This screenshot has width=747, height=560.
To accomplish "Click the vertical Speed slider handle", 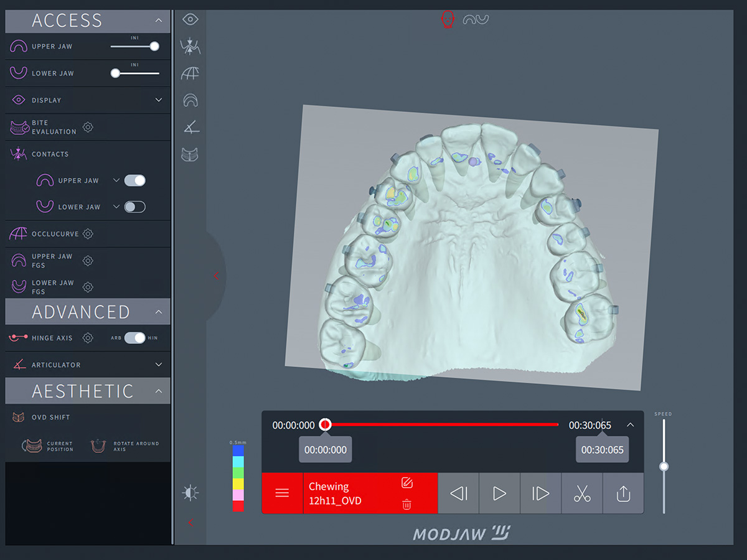I will point(664,467).
